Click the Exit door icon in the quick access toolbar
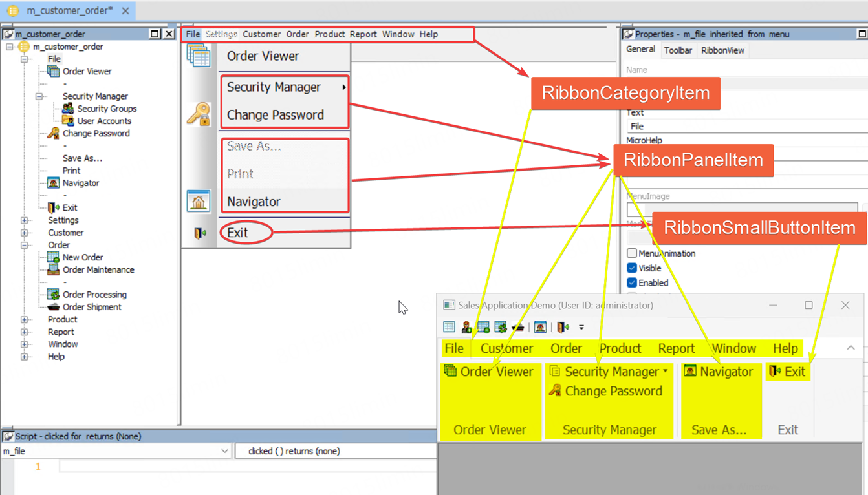Viewport: 868px width, 495px height. click(x=563, y=327)
